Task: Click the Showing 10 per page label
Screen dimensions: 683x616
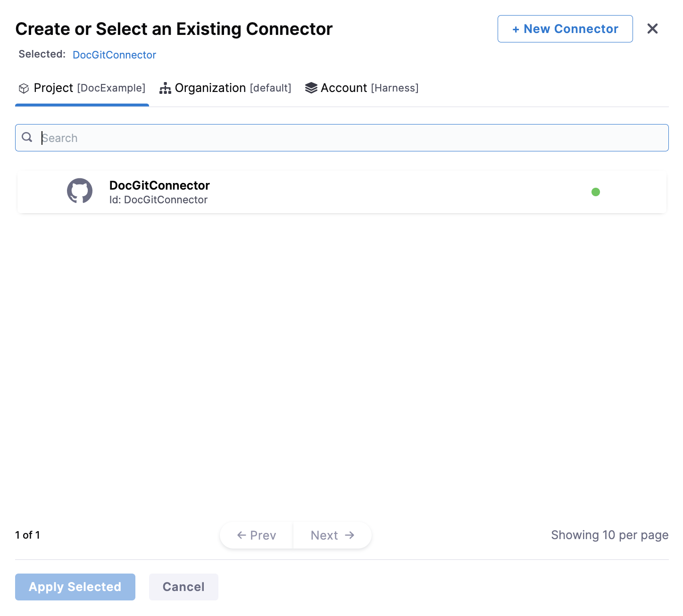Action: pos(609,535)
